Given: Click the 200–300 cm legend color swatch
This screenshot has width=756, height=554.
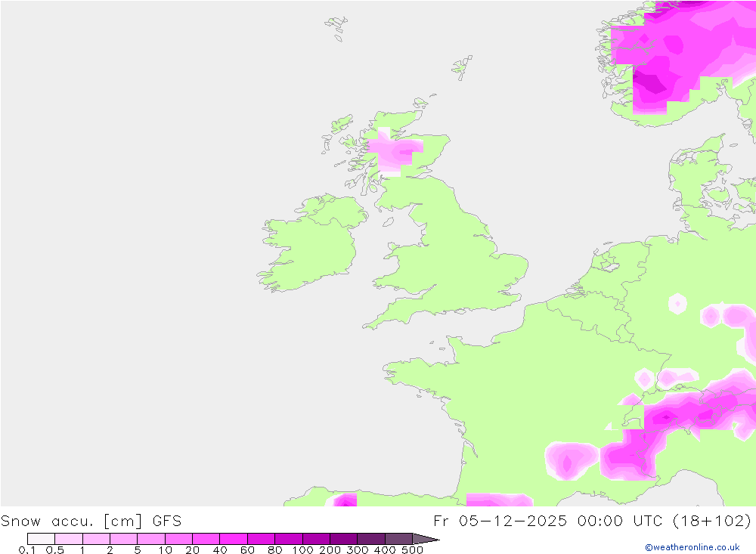Looking at the screenshot, I should point(344,539).
